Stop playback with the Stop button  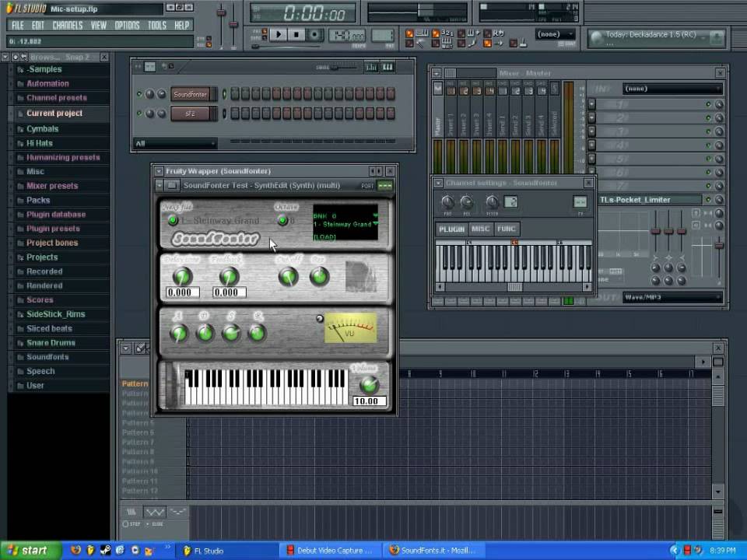(x=296, y=35)
